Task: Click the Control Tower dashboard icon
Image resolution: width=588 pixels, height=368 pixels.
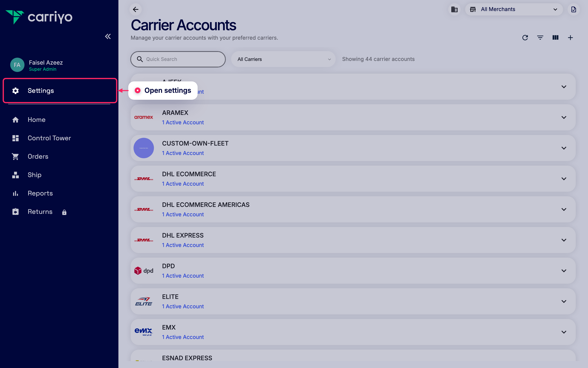Action: coord(16,138)
